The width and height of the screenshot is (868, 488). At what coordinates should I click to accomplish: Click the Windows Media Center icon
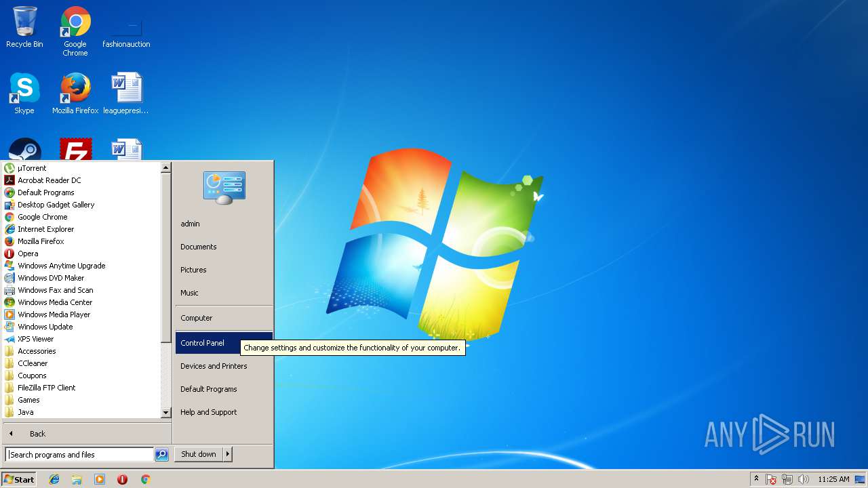pos(9,302)
